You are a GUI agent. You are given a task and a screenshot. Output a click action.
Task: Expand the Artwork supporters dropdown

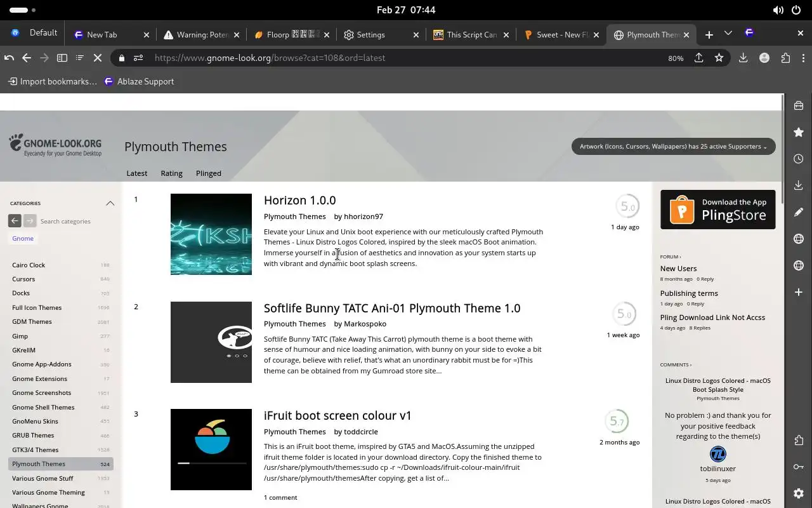click(x=673, y=146)
